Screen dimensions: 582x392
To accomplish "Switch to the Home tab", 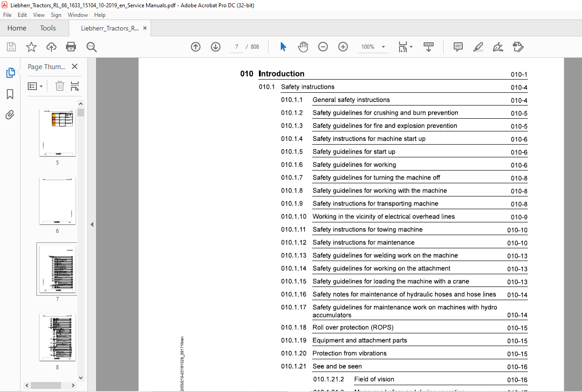I will click(17, 28).
